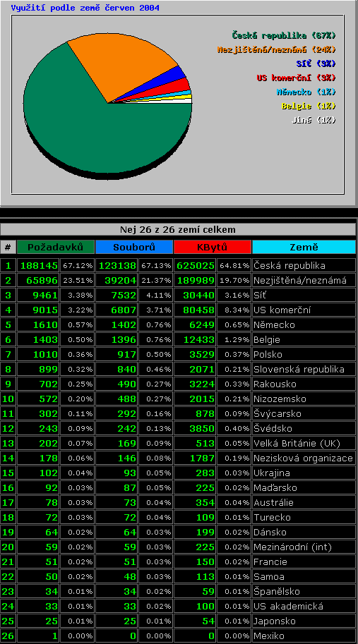
Task: Click the Belgie (1%) legend label
Action: (309, 106)
